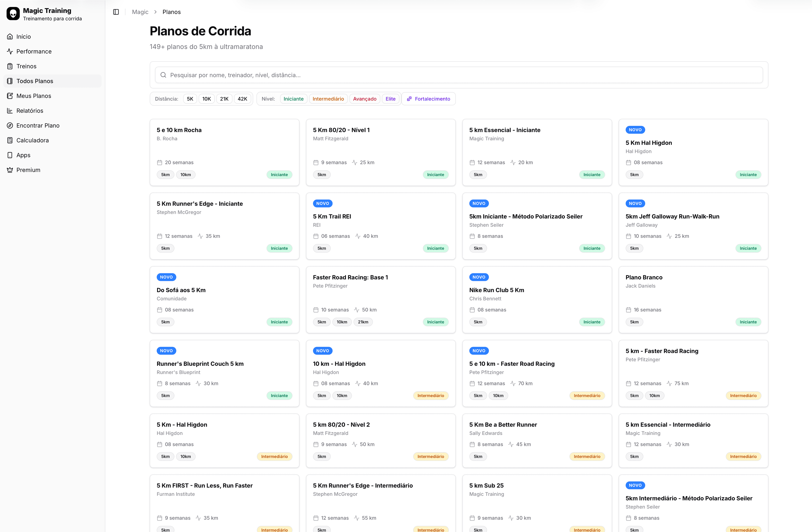The image size is (812, 532).
Task: Open 5km Jeff Galloway Run-Walk-Run plan
Action: 693,226
